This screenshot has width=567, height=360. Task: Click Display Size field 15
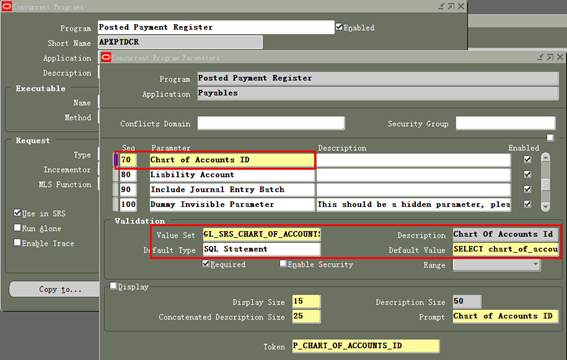(306, 301)
